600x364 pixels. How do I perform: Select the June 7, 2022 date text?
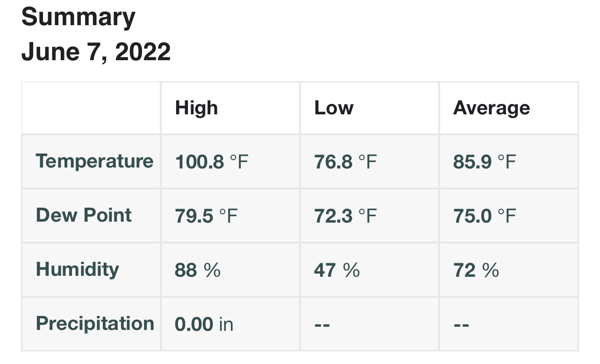click(x=96, y=51)
